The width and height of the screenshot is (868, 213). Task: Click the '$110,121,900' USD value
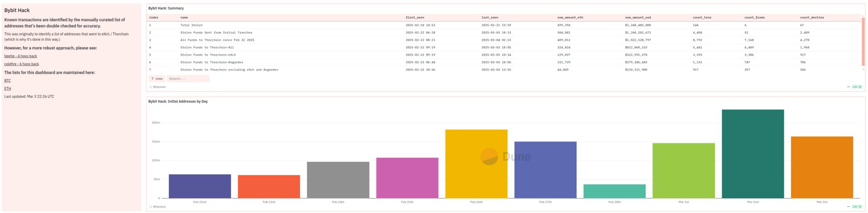[x=637, y=70]
